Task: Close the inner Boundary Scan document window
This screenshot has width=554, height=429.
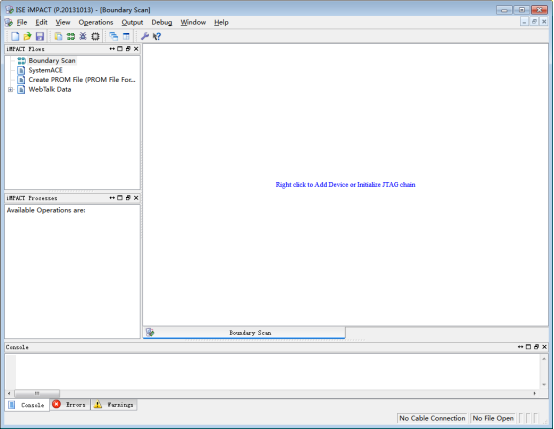Action: point(544,22)
